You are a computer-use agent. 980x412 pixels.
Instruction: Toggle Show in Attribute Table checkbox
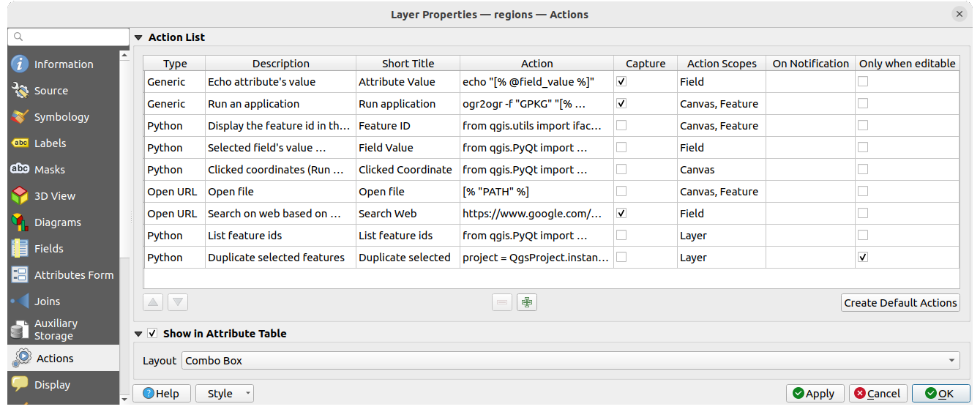click(x=152, y=334)
